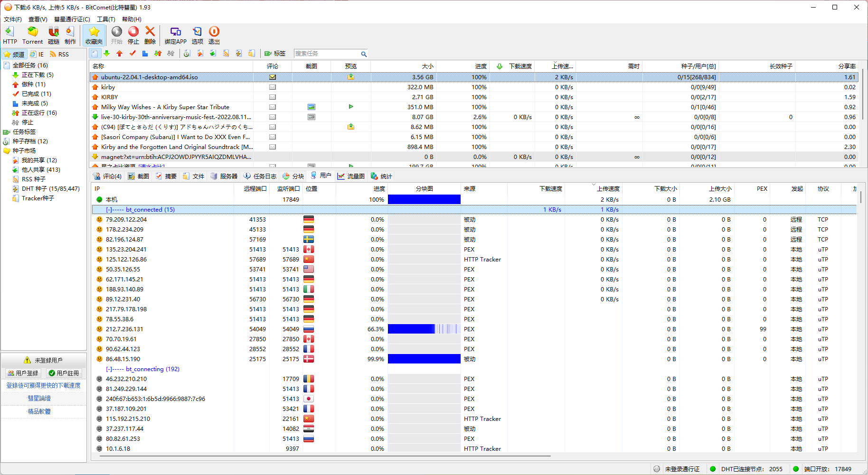This screenshot has height=475, width=868.
Task: Switch to the IE sidebar tab
Action: coord(37,55)
